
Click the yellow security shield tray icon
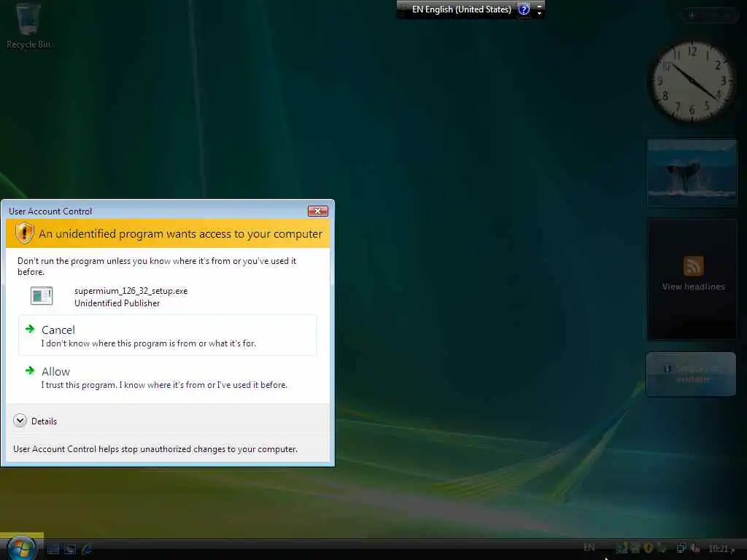click(649, 548)
